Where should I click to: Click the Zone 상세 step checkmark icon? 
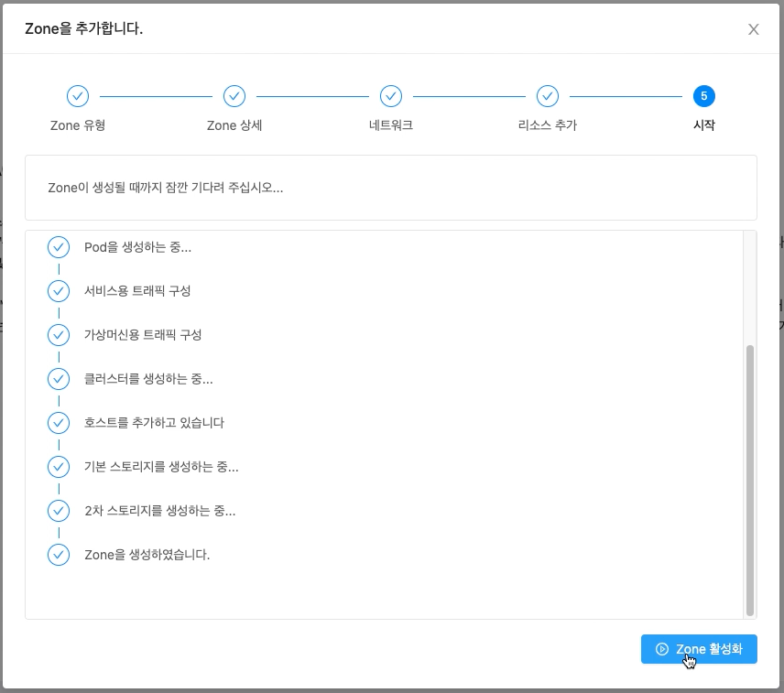234,96
